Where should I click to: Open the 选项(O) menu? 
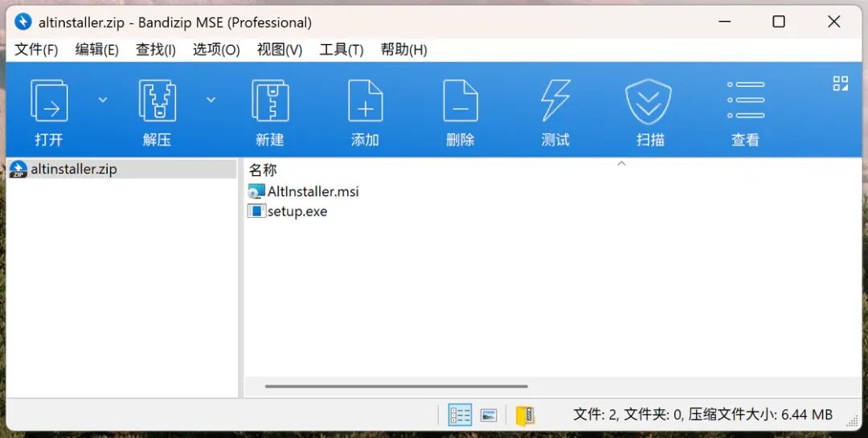pyautogui.click(x=216, y=50)
